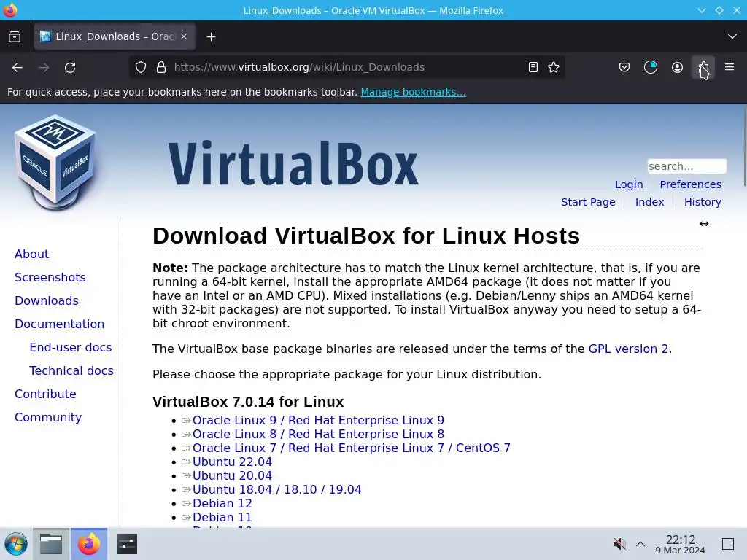This screenshot has width=747, height=560.
Task: Go back to the previous page
Action: [x=18, y=68]
